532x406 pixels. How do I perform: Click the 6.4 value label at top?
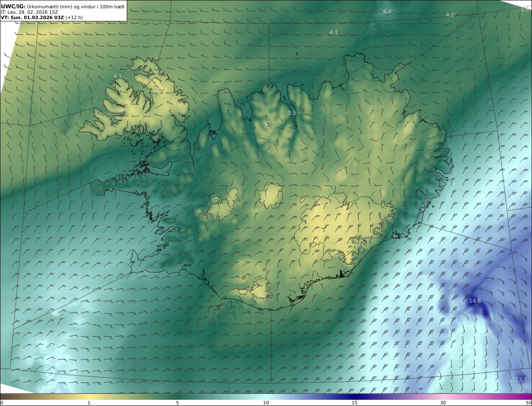tap(387, 12)
